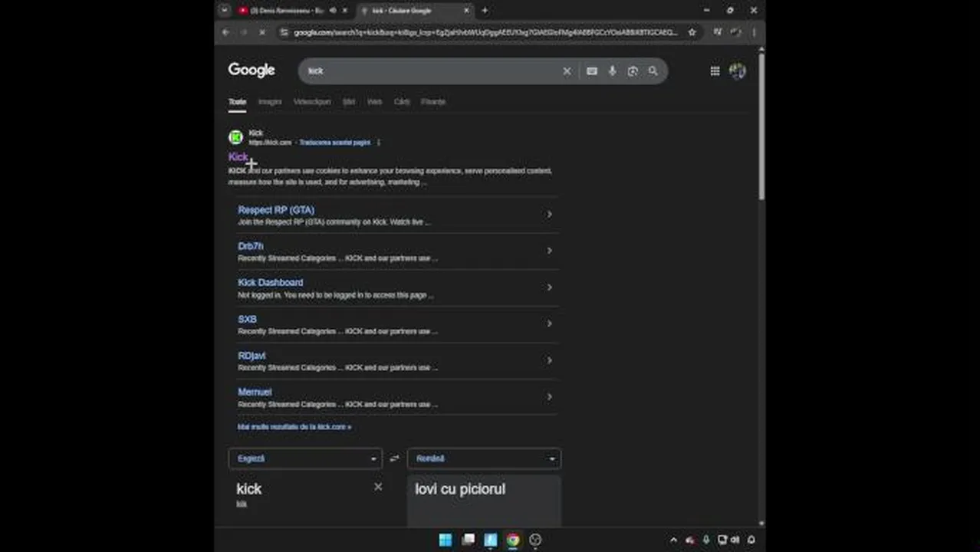Bookmark this page with the star icon

(x=692, y=32)
